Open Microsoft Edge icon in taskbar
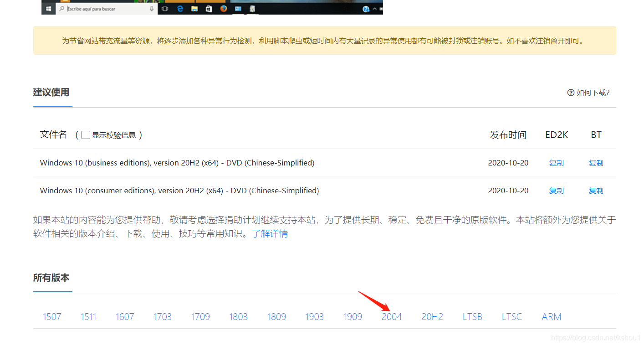Image resolution: width=644 pixels, height=346 pixels. (x=180, y=9)
